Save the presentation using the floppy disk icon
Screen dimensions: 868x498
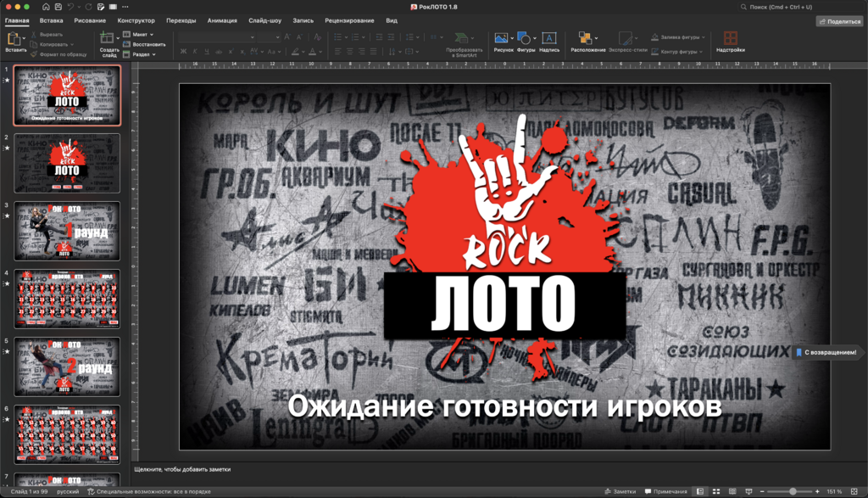pyautogui.click(x=58, y=7)
